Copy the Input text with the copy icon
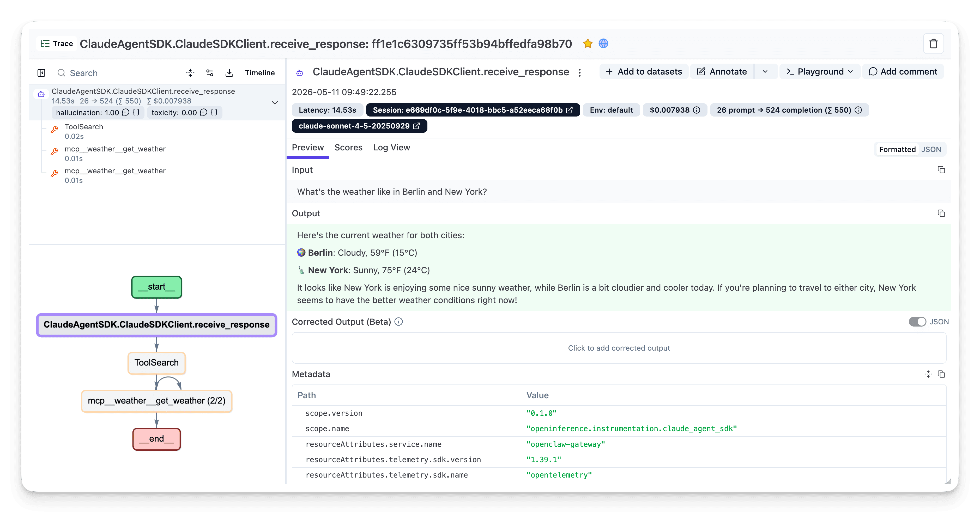 pos(941,170)
